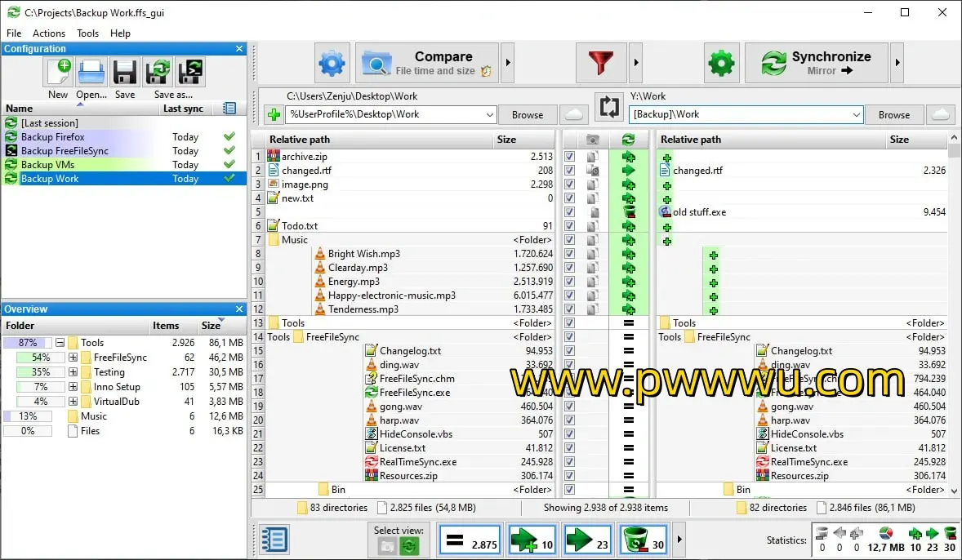Image resolution: width=962 pixels, height=560 pixels.
Task: Click the Compare button
Action: click(427, 64)
